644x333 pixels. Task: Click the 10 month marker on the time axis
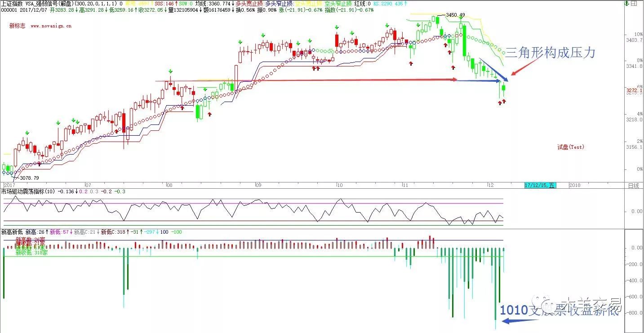(x=340, y=185)
